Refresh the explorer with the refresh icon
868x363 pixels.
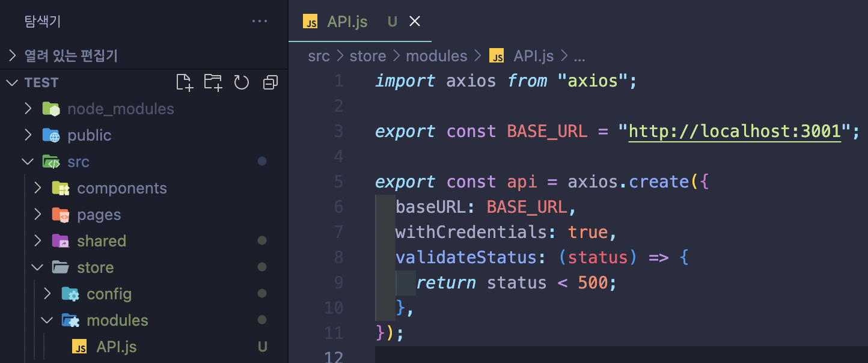242,82
